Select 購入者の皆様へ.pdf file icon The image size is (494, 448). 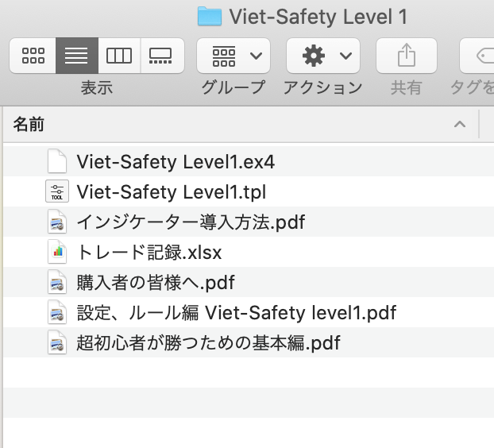[57, 282]
